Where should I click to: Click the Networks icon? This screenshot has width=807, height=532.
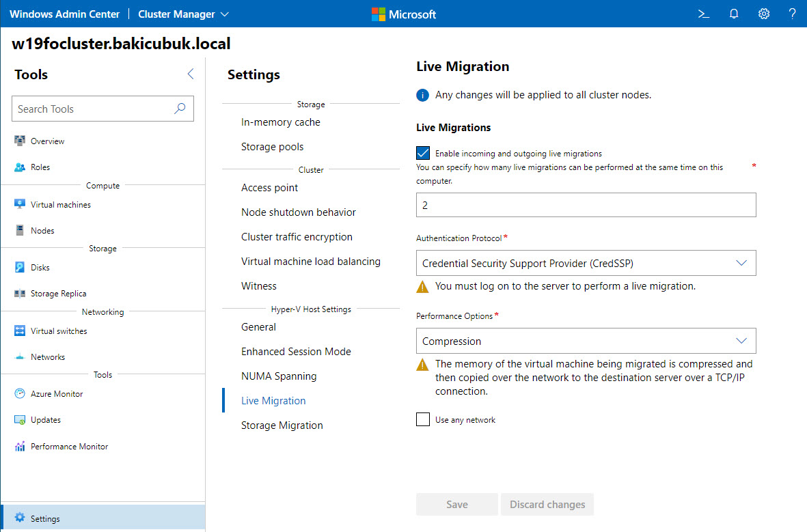[20, 357]
